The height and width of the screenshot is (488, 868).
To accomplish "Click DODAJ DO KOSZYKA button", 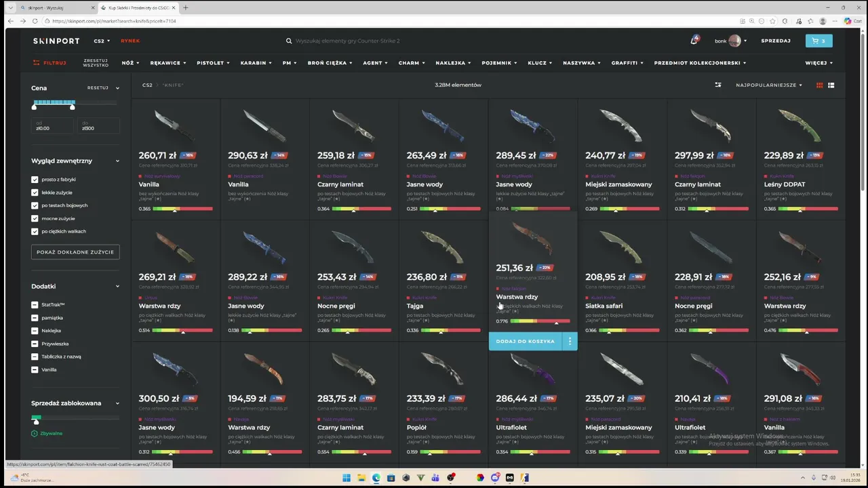I will pyautogui.click(x=526, y=341).
